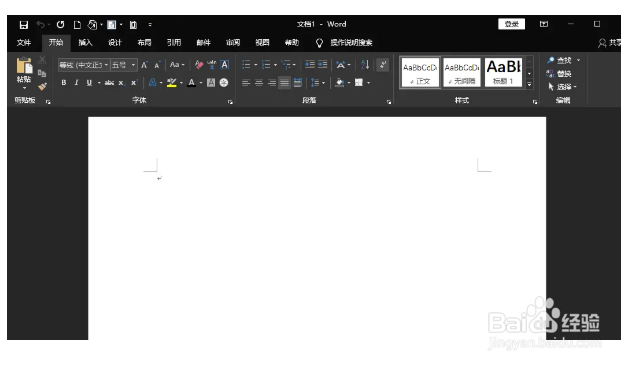
Task: Apply superscript formatting
Action: (x=134, y=83)
